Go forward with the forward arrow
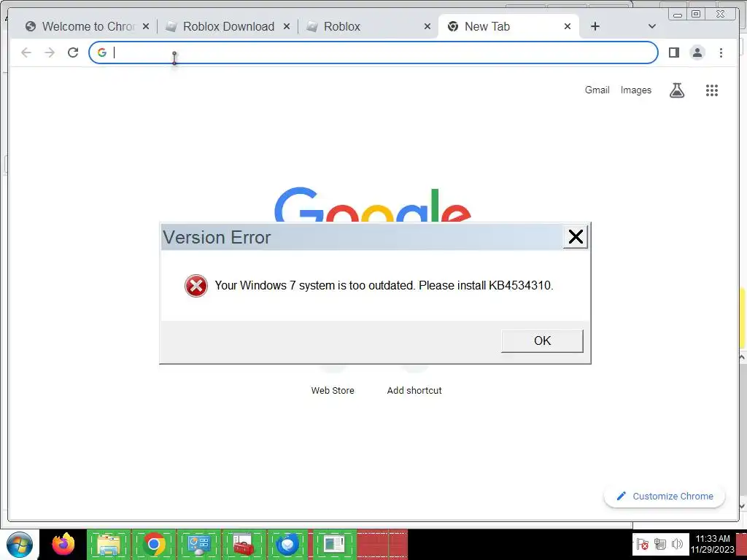This screenshot has height=560, width=747. pos(50,52)
